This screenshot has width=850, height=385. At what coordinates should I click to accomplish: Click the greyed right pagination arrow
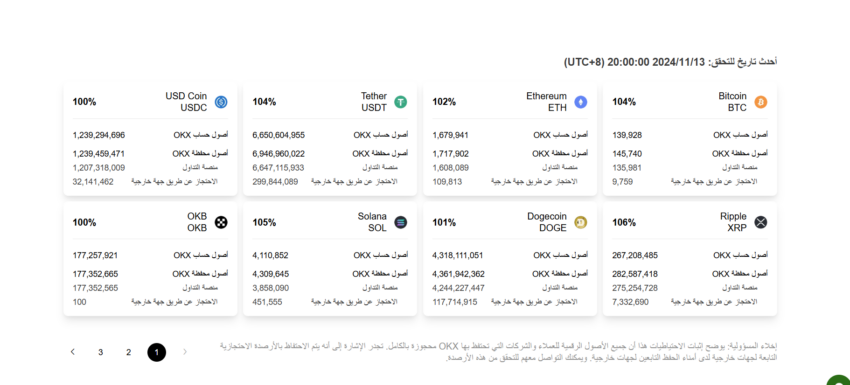tap(185, 352)
